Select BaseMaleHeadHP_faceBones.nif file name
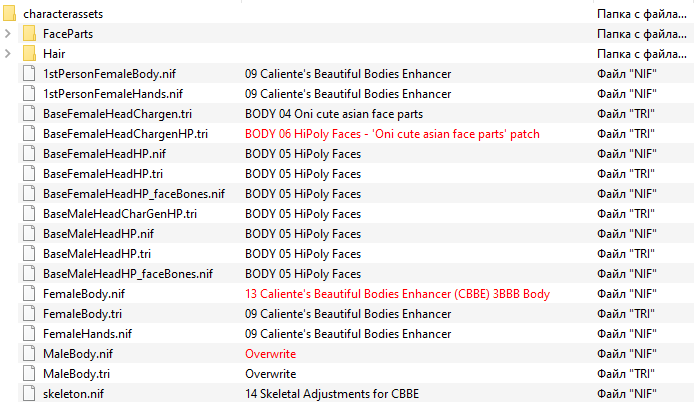 point(127,274)
